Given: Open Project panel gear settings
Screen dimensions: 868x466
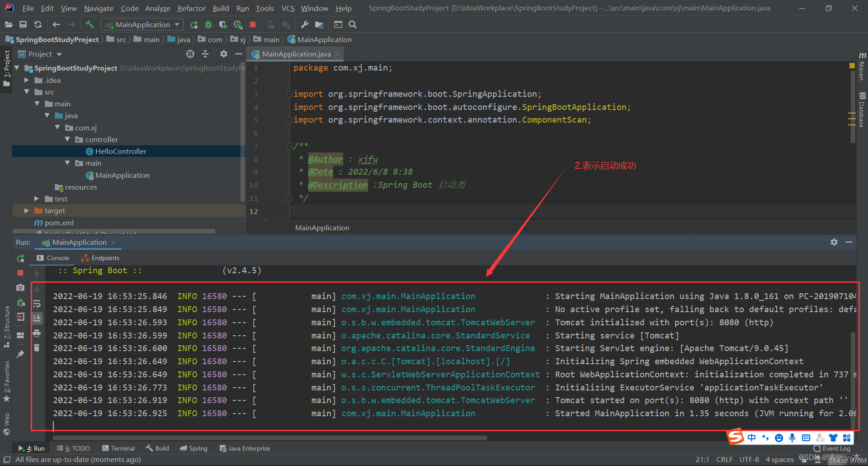Looking at the screenshot, I should click(223, 54).
